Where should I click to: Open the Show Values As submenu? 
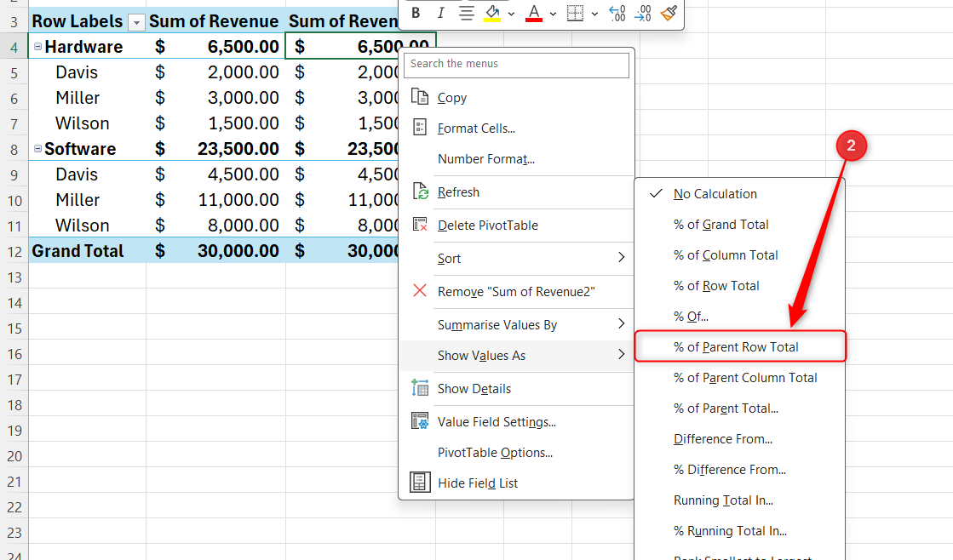point(516,355)
